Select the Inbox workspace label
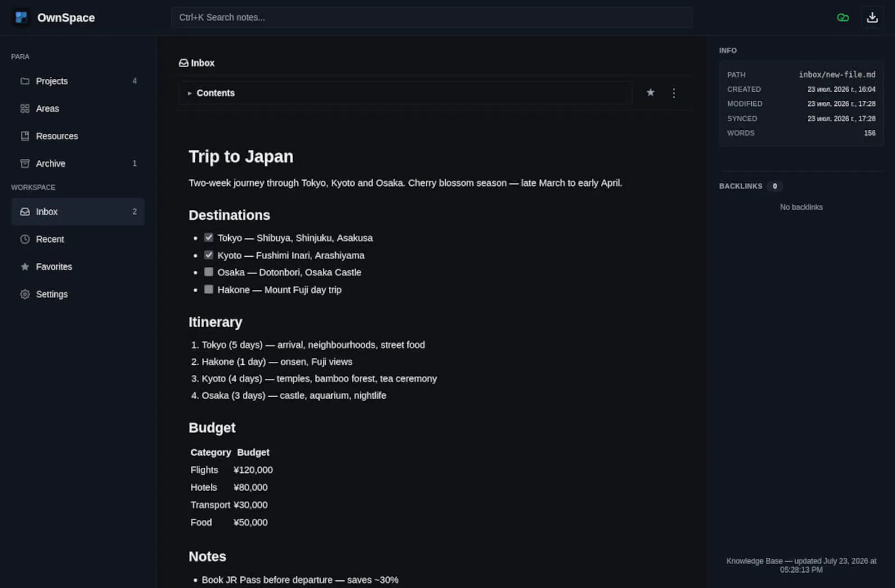The width and height of the screenshot is (895, 588). point(46,211)
